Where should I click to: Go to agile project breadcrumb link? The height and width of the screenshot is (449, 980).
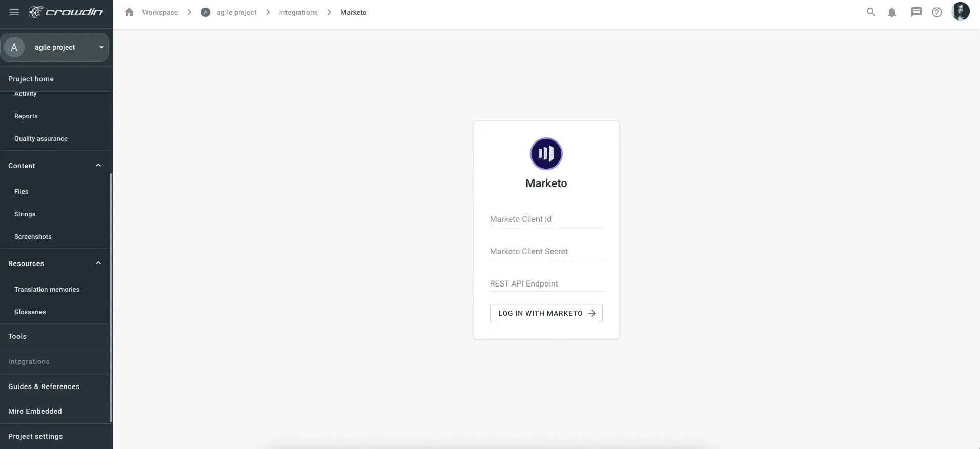click(236, 12)
